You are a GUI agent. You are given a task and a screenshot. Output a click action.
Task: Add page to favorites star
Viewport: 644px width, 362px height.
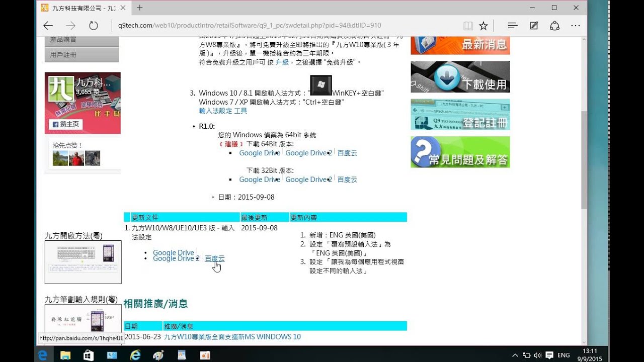point(483,26)
